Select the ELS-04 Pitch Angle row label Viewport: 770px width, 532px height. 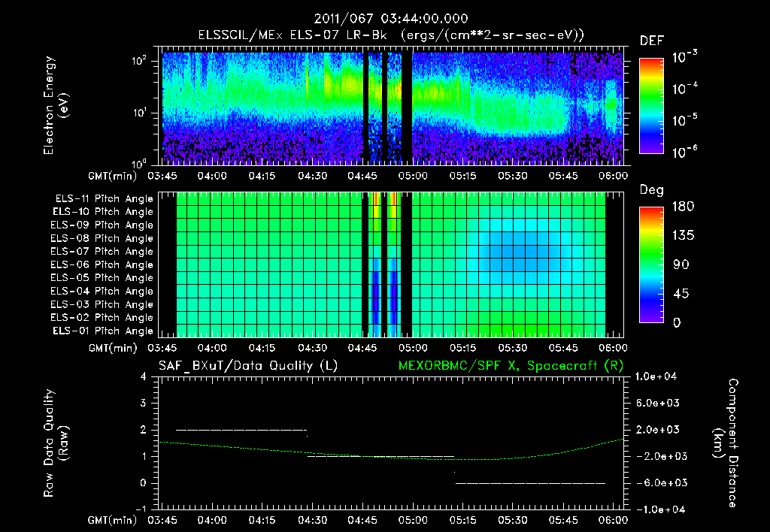pos(102,291)
